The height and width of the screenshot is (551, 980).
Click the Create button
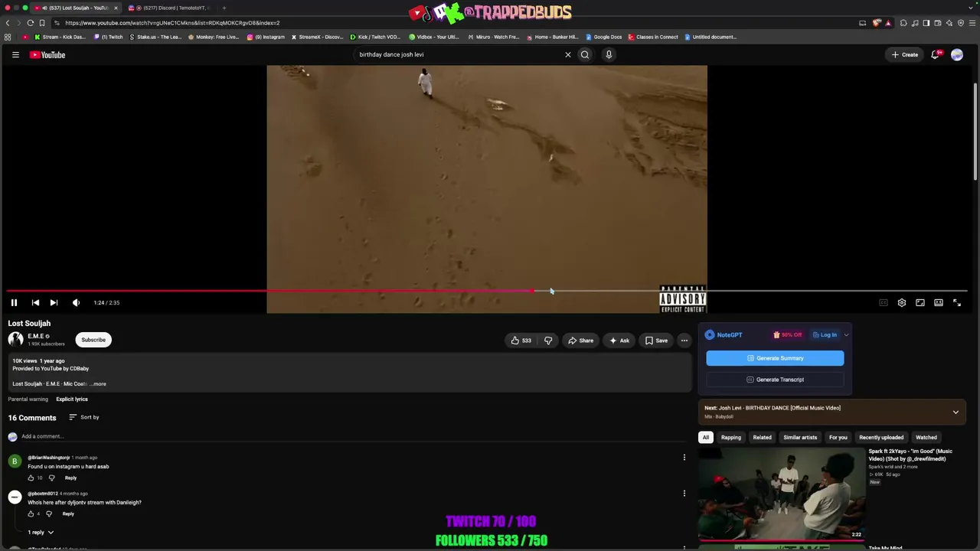pyautogui.click(x=905, y=54)
